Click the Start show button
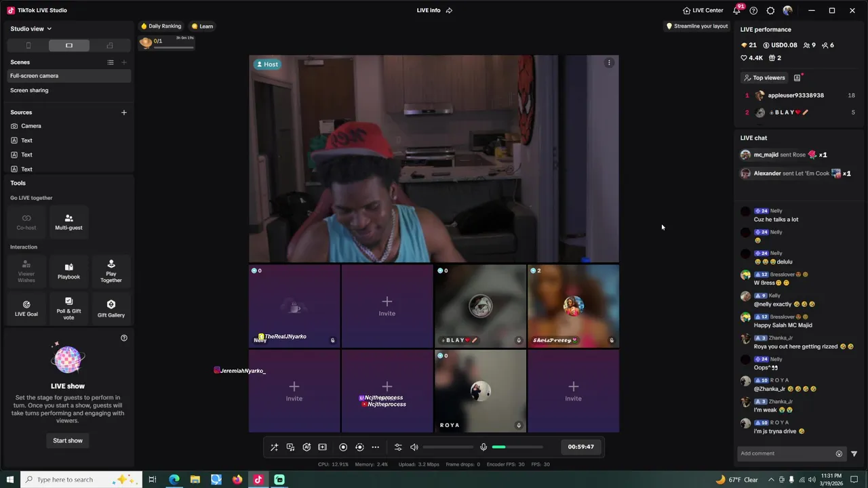 point(68,441)
